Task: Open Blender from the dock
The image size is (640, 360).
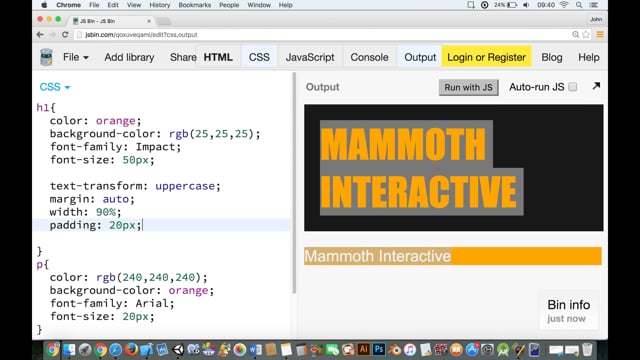Action: pyautogui.click(x=394, y=350)
